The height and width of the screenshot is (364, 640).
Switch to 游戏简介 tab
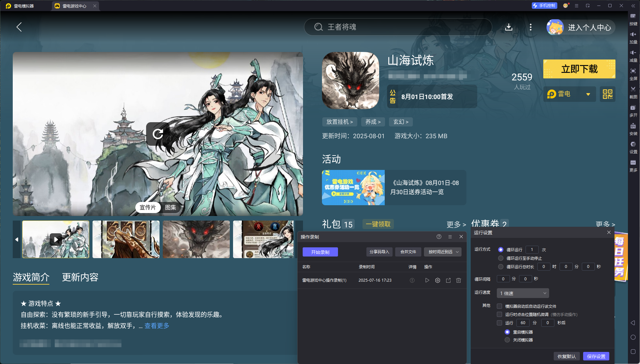(x=31, y=277)
